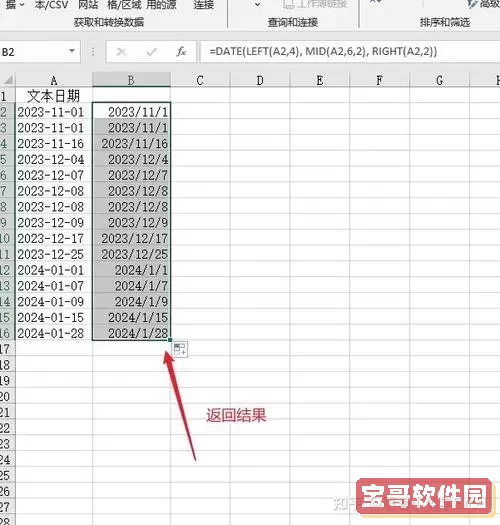This screenshot has width=500, height=525.
Task: Click the Select All corner triangle
Action: pyautogui.click(x=8, y=80)
